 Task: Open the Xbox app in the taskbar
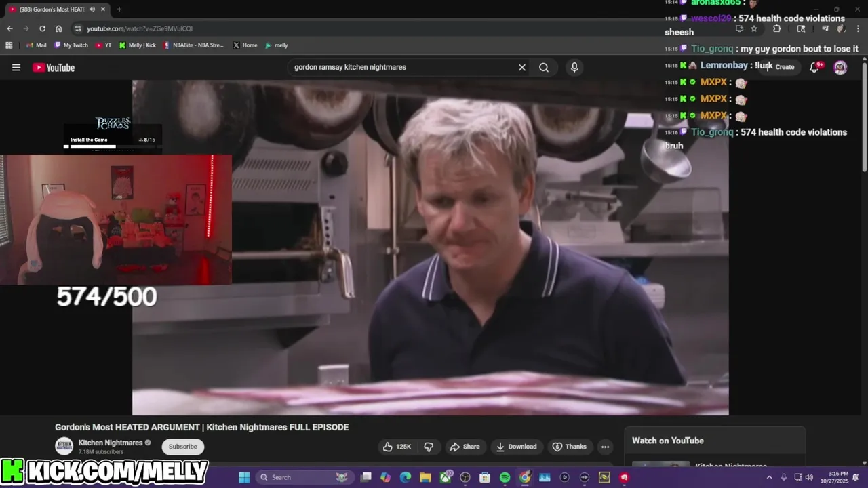click(445, 477)
